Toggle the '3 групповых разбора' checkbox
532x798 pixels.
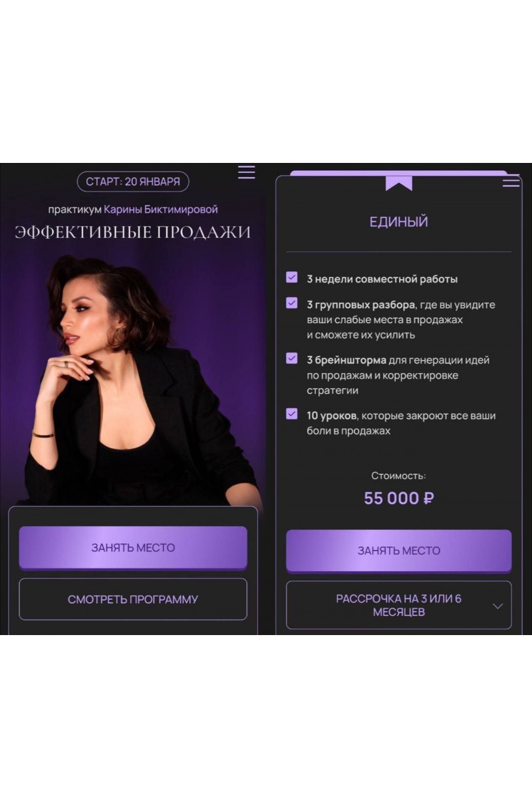tap(292, 303)
